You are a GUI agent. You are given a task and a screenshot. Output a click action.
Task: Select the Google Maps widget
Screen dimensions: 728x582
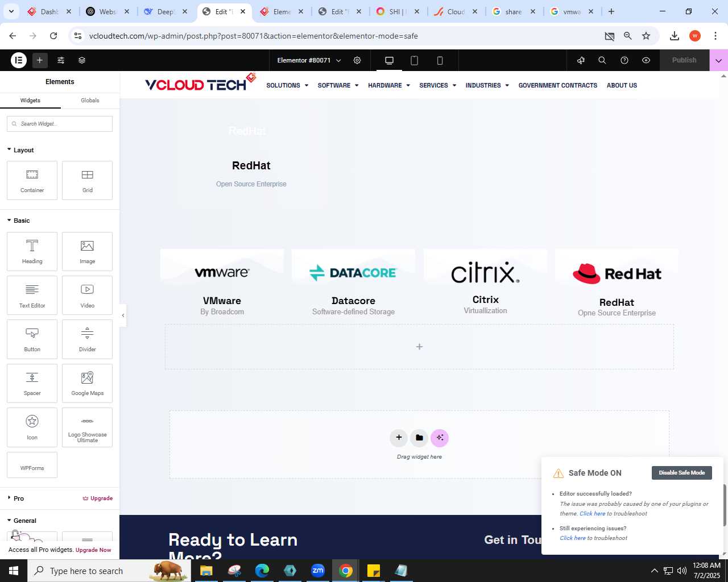(88, 383)
